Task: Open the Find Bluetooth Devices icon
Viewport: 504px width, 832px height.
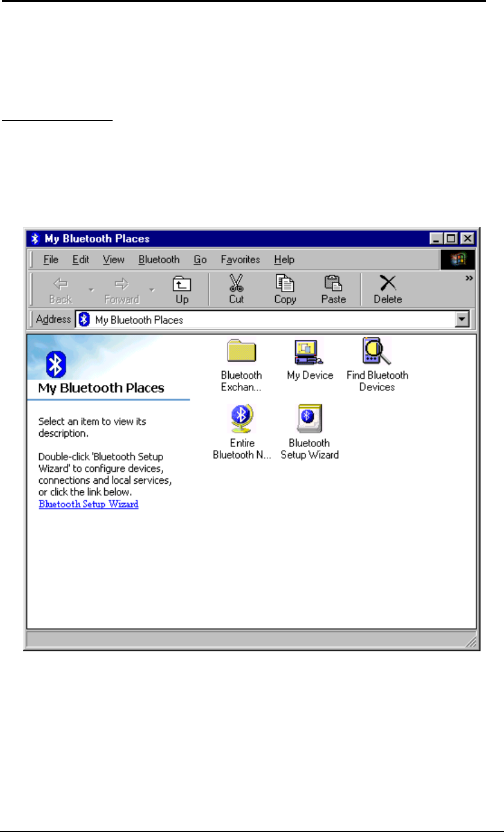Action: [377, 351]
